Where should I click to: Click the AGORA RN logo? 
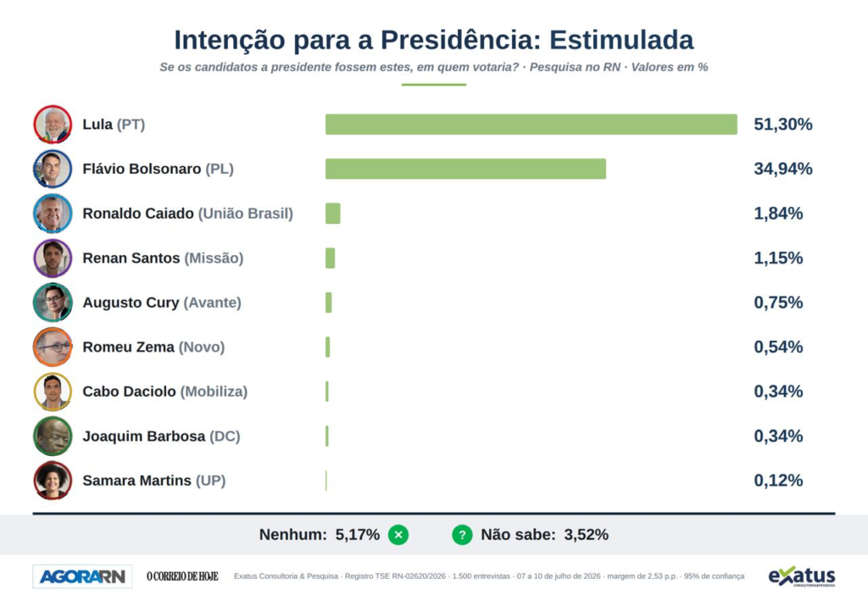(82, 576)
